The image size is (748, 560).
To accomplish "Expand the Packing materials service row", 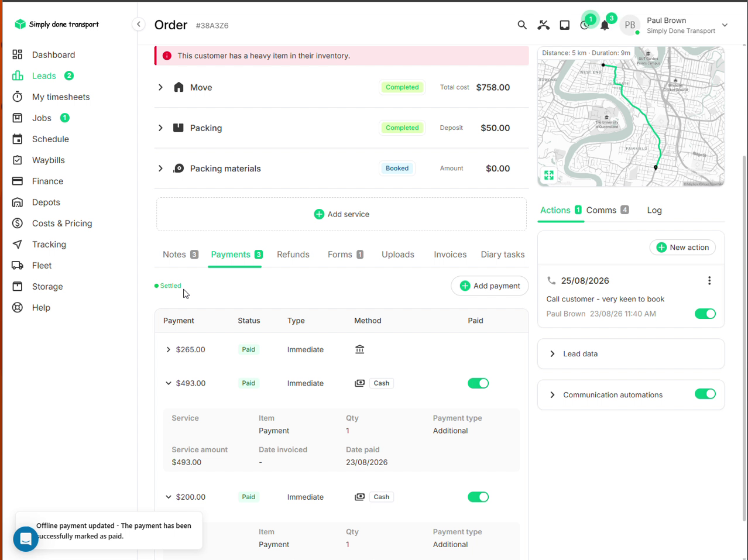I will point(160,169).
